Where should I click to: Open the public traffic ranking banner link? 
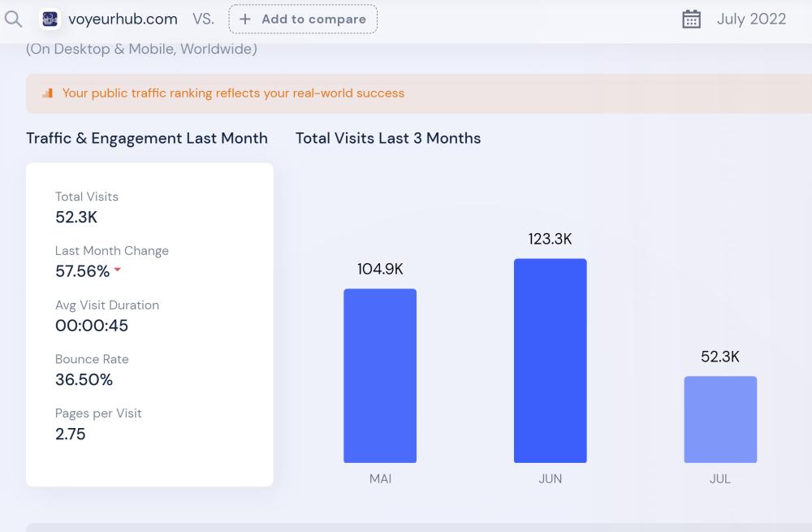click(x=233, y=93)
